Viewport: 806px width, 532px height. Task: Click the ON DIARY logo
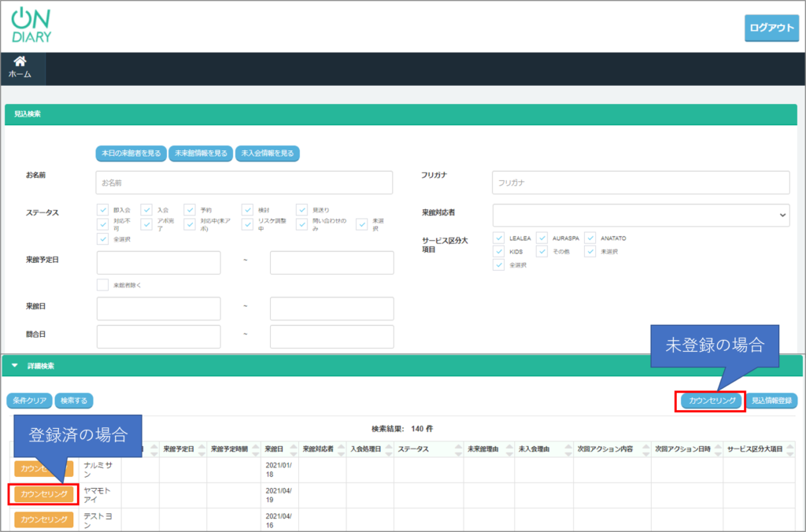(31, 25)
